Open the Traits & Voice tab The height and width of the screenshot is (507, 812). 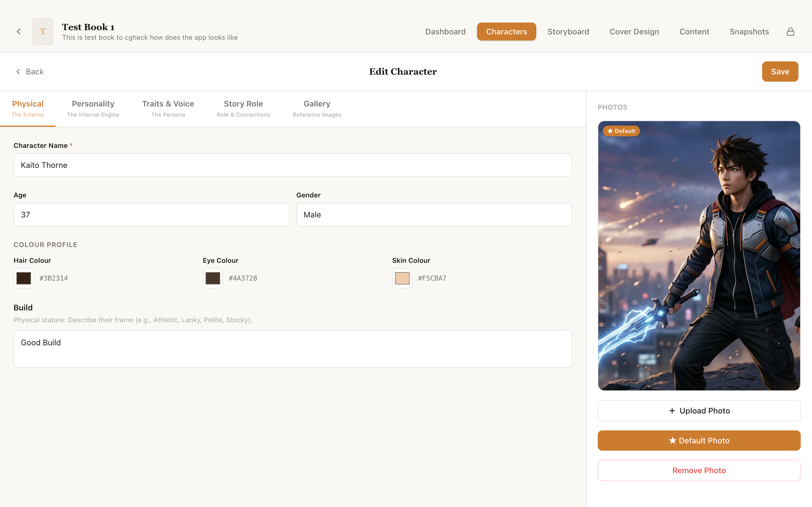pos(168,109)
